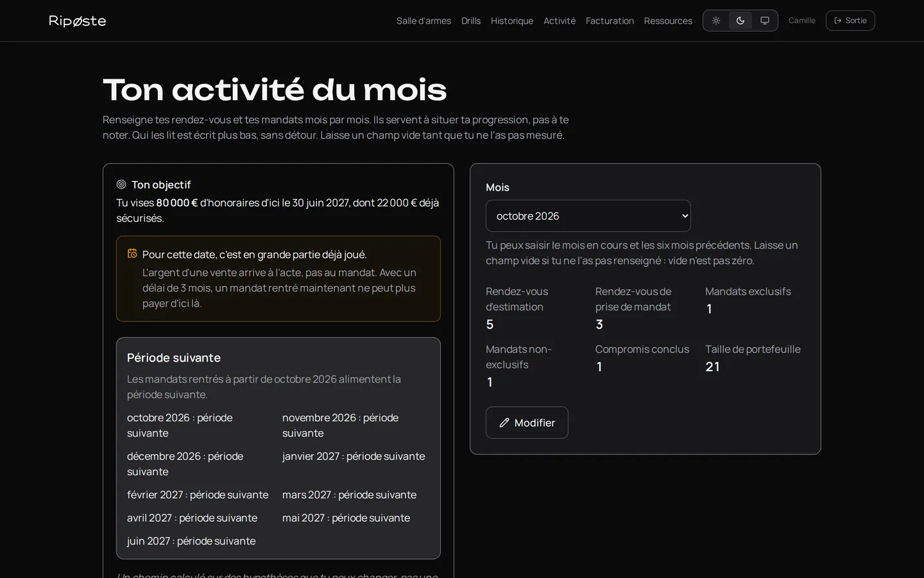Click 'novembre 2026 : période suivante' entry
Image resolution: width=924 pixels, height=578 pixels.
click(340, 425)
